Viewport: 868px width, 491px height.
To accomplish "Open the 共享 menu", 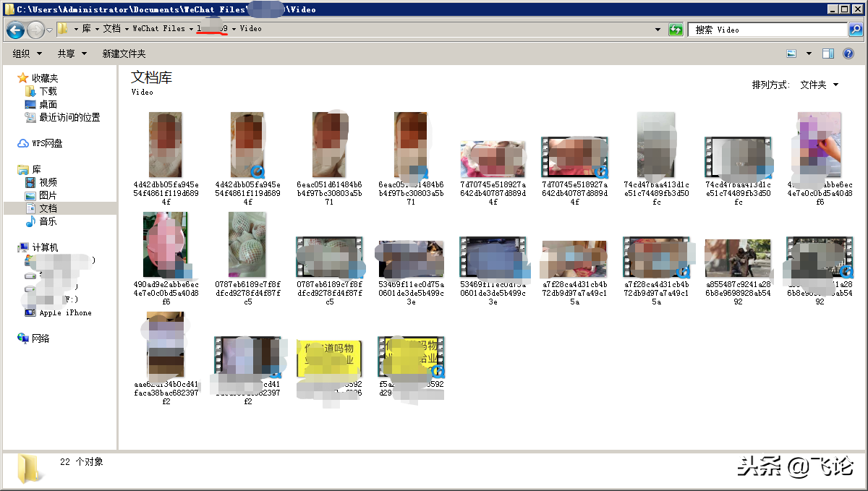I will tap(72, 54).
